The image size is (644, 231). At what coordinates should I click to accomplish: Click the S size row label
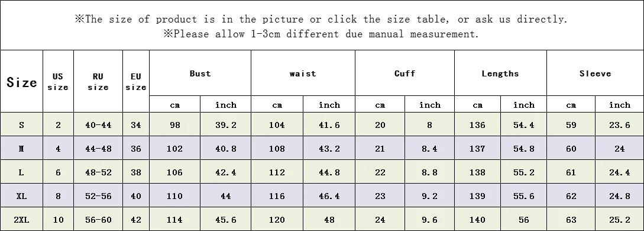tap(21, 124)
